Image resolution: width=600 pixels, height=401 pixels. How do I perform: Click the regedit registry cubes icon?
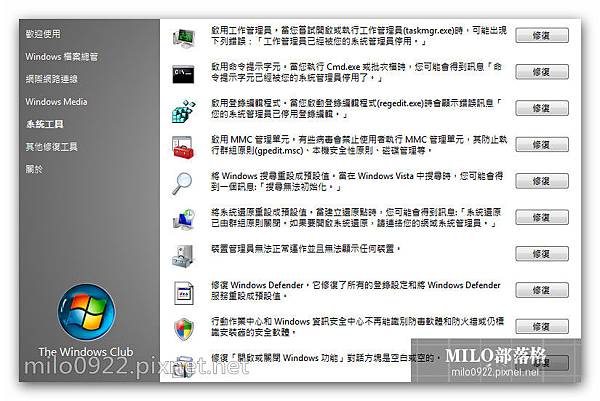tap(184, 111)
